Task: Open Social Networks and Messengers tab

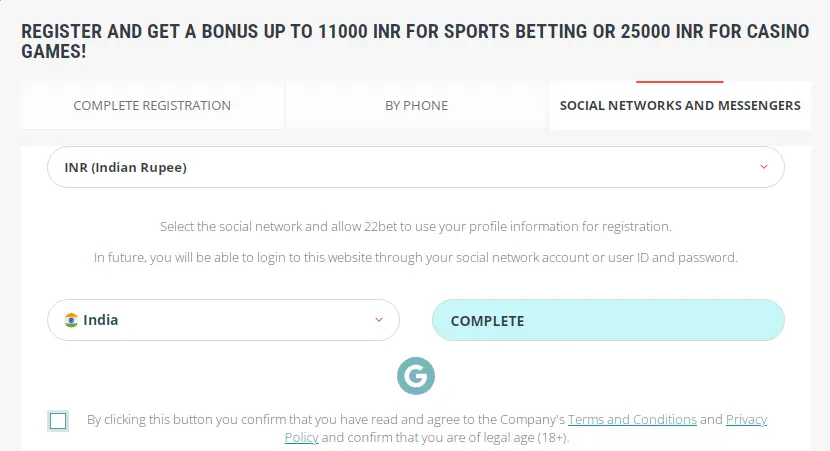Action: pyautogui.click(x=680, y=105)
